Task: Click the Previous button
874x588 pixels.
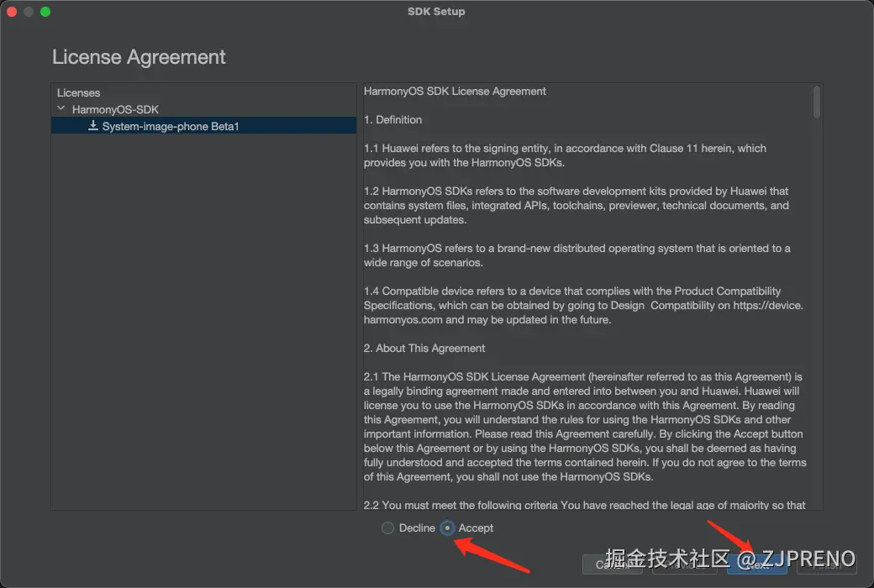Action: (684, 564)
